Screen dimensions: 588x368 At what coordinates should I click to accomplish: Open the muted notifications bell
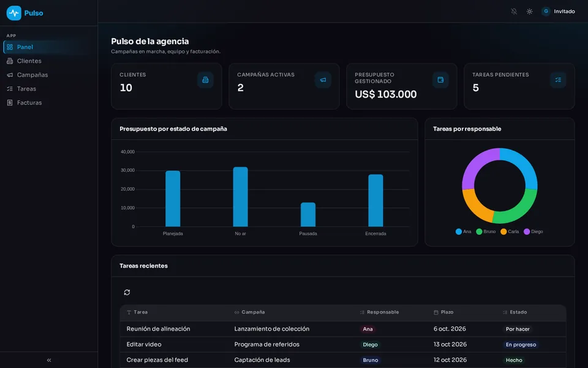coord(514,12)
